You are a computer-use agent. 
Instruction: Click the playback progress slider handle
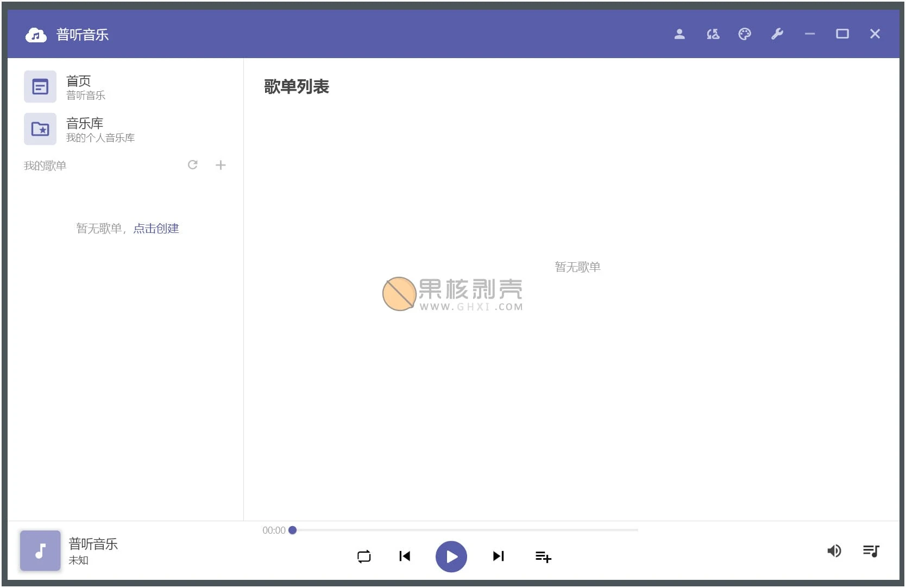pyautogui.click(x=293, y=530)
